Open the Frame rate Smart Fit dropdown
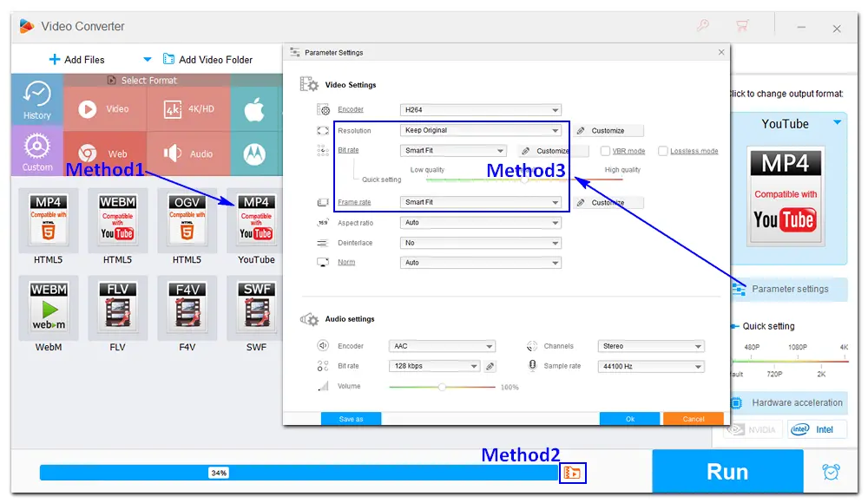868x503 pixels. [481, 202]
